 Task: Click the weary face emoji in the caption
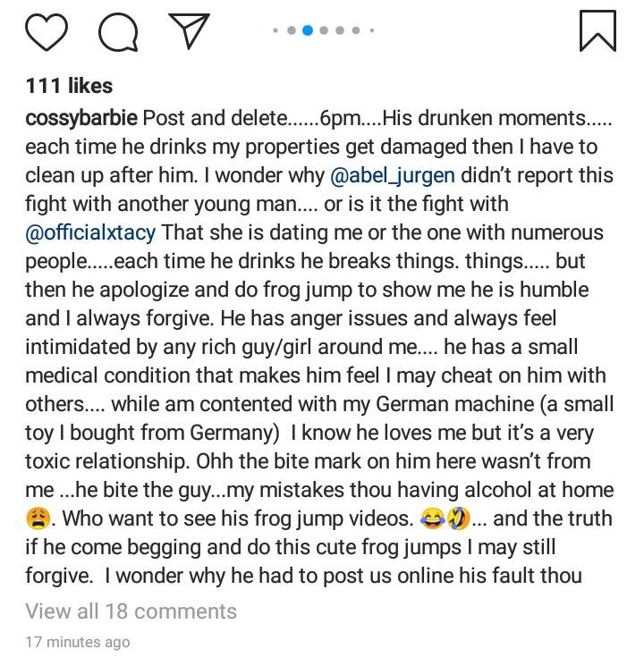coord(38,518)
